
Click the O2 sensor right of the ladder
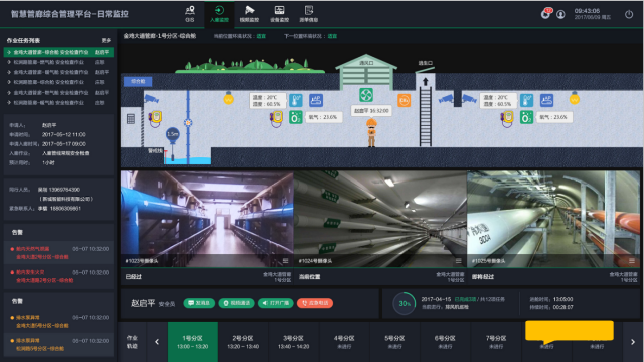pos(527,117)
